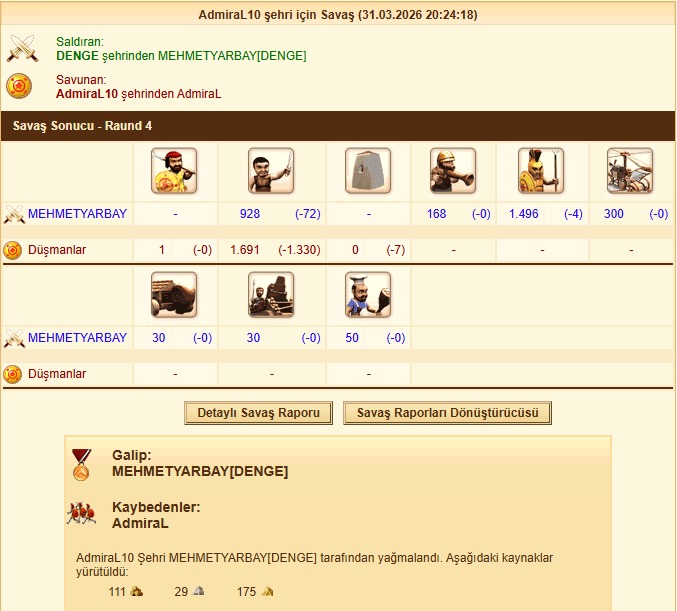This screenshot has width=677, height=611.
Task: Open Savaş Raporları Dönüştürücüsü
Action: (447, 413)
